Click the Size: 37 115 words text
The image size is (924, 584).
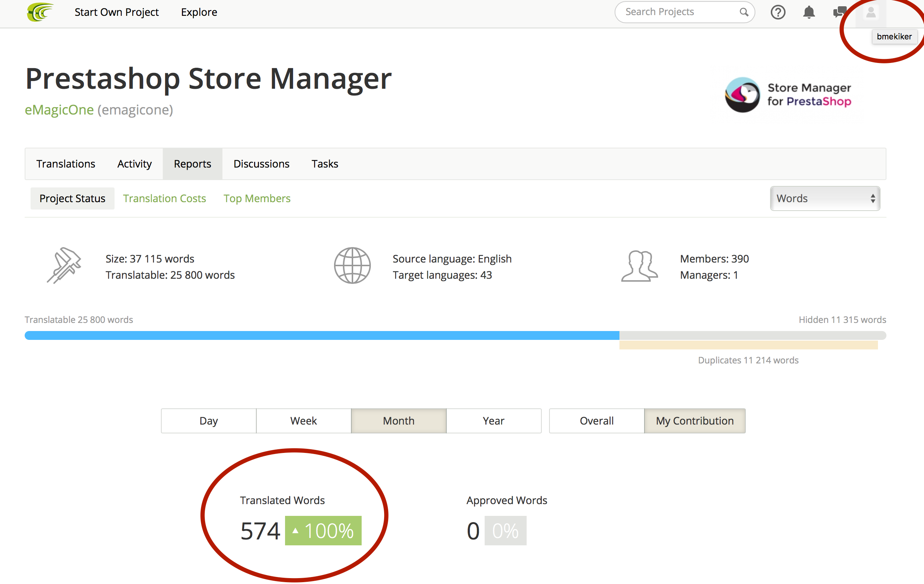point(150,258)
